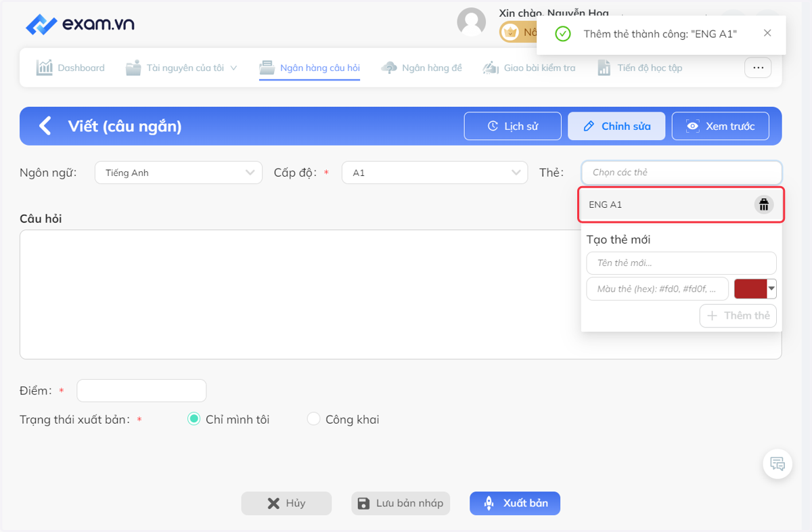Viewport: 812px width, 532px height.
Task: Go to Ngân hàng câu hỏi tab
Action: [310, 68]
